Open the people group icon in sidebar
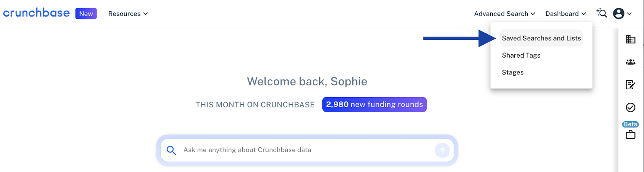This screenshot has width=644, height=172. tap(630, 62)
